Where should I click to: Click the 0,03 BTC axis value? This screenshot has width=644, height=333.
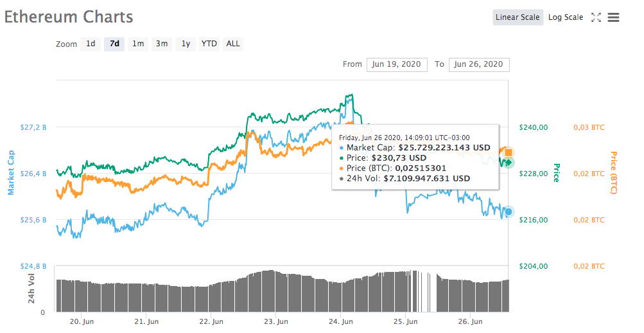[589, 127]
